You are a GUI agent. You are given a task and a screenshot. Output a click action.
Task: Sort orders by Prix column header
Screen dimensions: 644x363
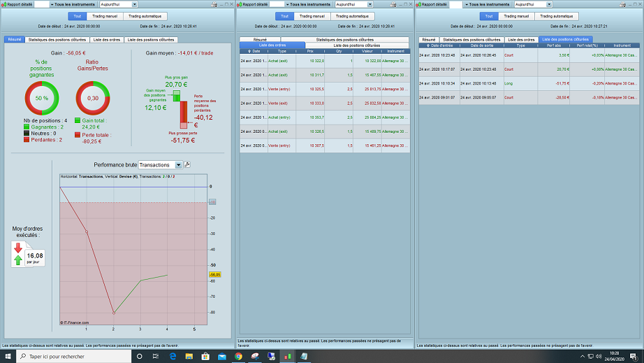click(x=310, y=51)
